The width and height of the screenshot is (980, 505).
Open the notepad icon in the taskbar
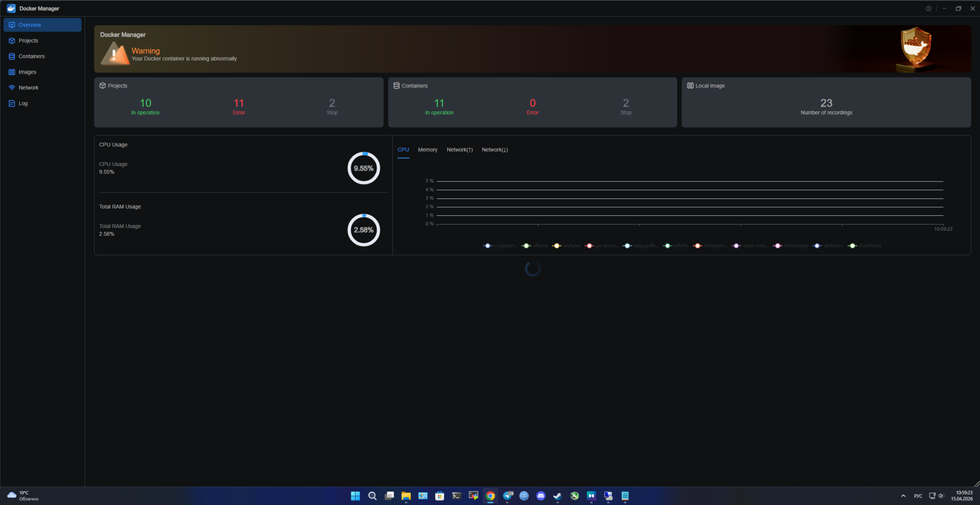pos(625,496)
